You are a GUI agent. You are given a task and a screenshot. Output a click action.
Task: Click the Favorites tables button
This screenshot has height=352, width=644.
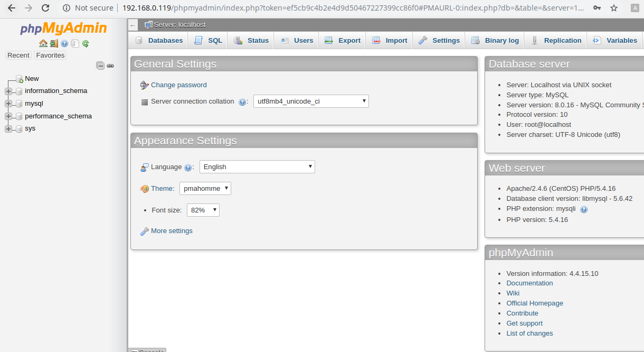(50, 55)
